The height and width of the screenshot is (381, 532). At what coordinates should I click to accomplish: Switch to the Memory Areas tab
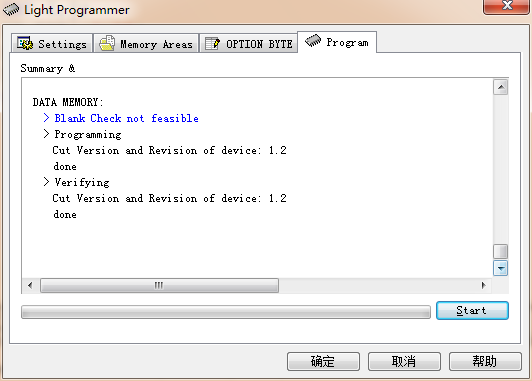[x=146, y=43]
